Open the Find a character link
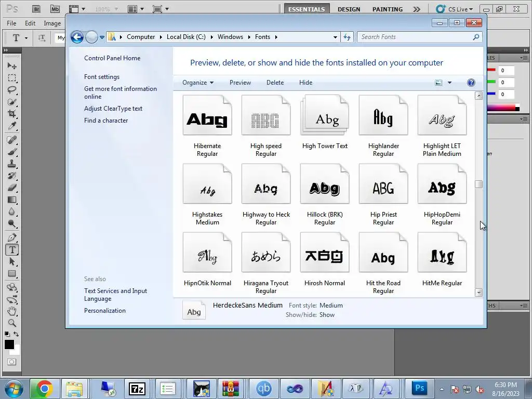The image size is (532, 399). pyautogui.click(x=106, y=120)
